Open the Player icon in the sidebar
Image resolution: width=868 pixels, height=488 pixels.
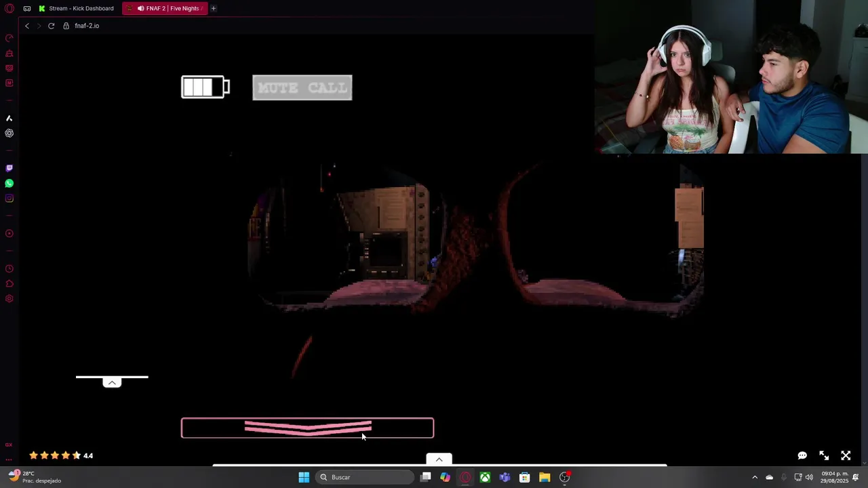tap(9, 234)
